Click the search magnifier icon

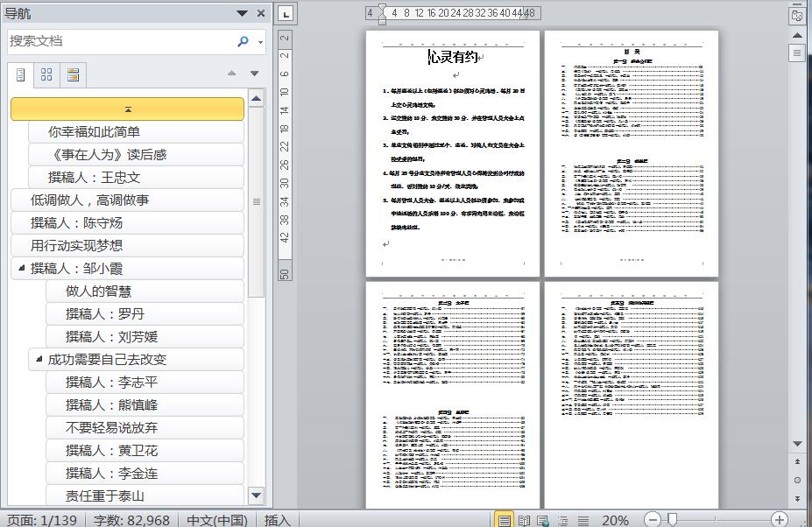pos(243,41)
